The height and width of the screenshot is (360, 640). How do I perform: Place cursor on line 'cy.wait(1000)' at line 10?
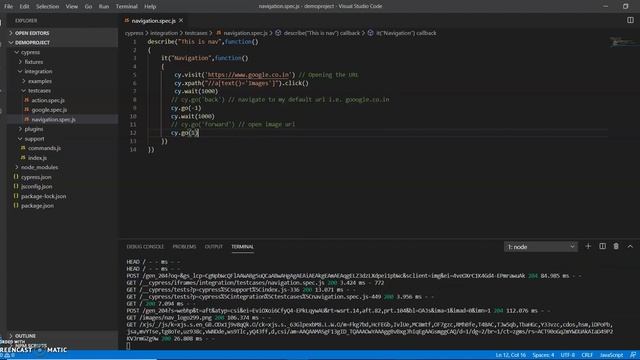pyautogui.click(x=193, y=116)
